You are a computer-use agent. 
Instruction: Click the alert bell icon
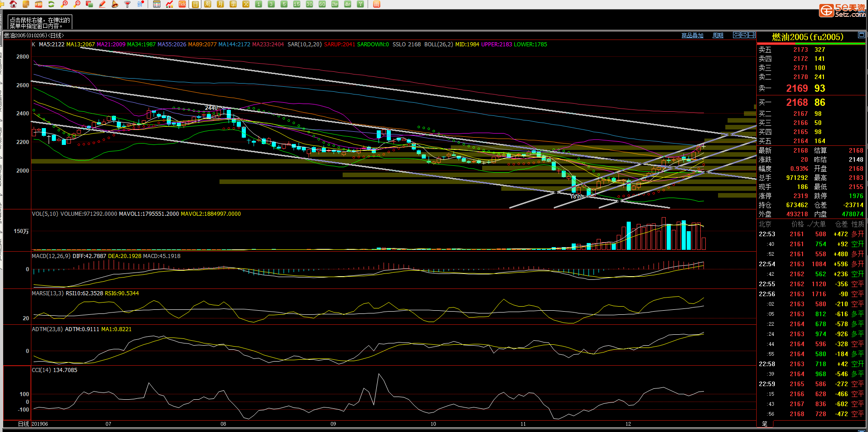[115, 4]
